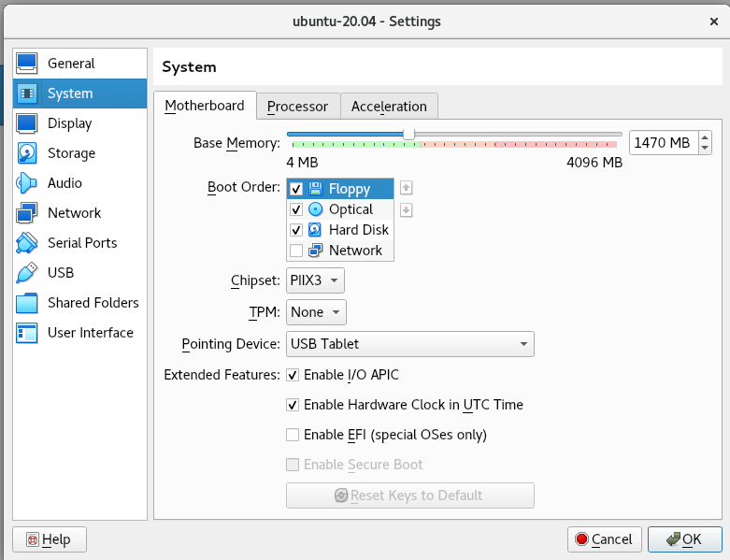Image resolution: width=730 pixels, height=560 pixels.
Task: Select the Shared Folders icon
Action: pyautogui.click(x=27, y=303)
